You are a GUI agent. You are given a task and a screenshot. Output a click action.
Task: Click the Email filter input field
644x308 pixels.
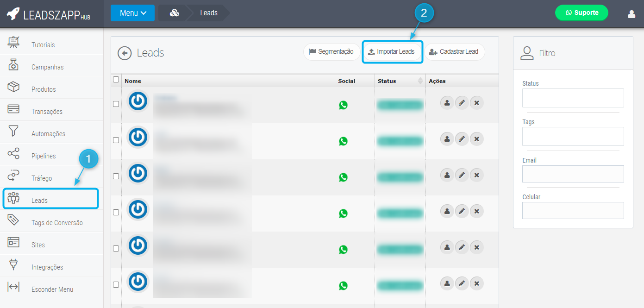point(573,174)
